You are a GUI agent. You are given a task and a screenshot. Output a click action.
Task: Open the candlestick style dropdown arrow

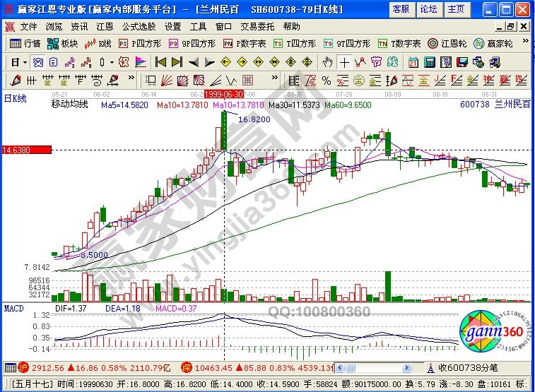coord(112,62)
